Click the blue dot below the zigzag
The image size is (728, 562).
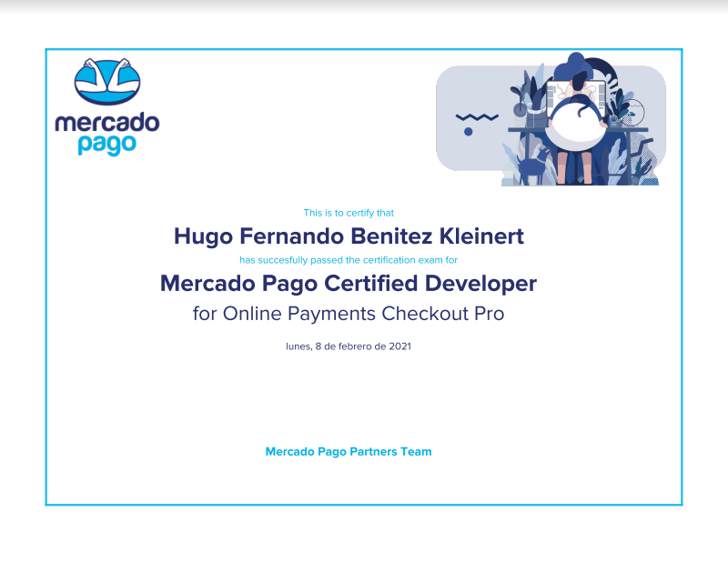468,132
